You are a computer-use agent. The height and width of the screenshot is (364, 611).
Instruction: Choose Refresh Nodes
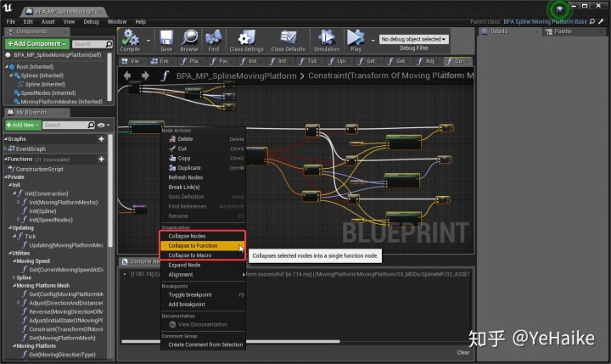coord(203,177)
